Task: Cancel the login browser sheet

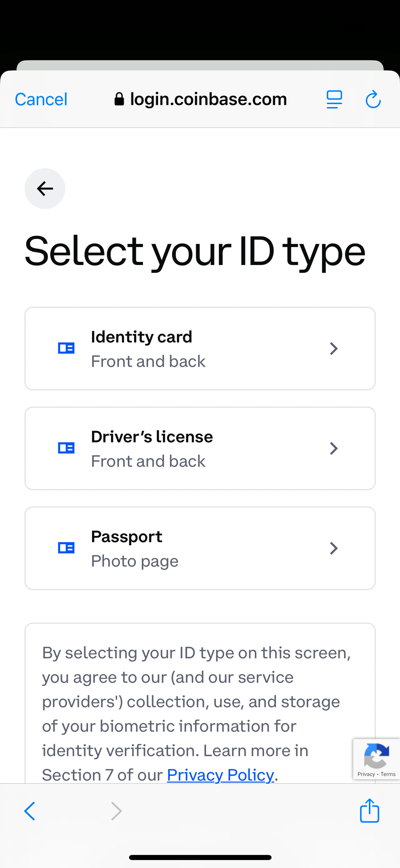Action: click(x=41, y=99)
